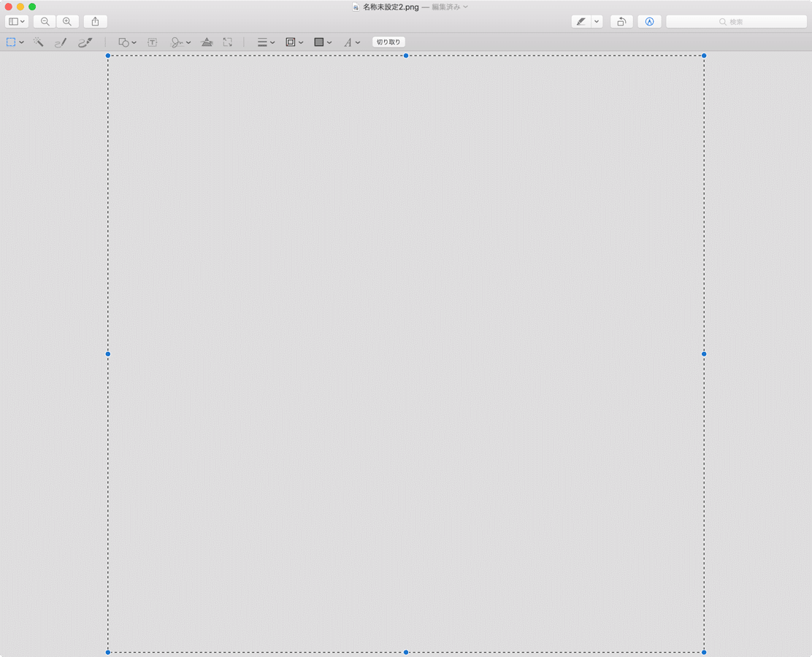Screen dimensions: 812x657
Task: Choose the Draw brush tool
Action: point(85,42)
